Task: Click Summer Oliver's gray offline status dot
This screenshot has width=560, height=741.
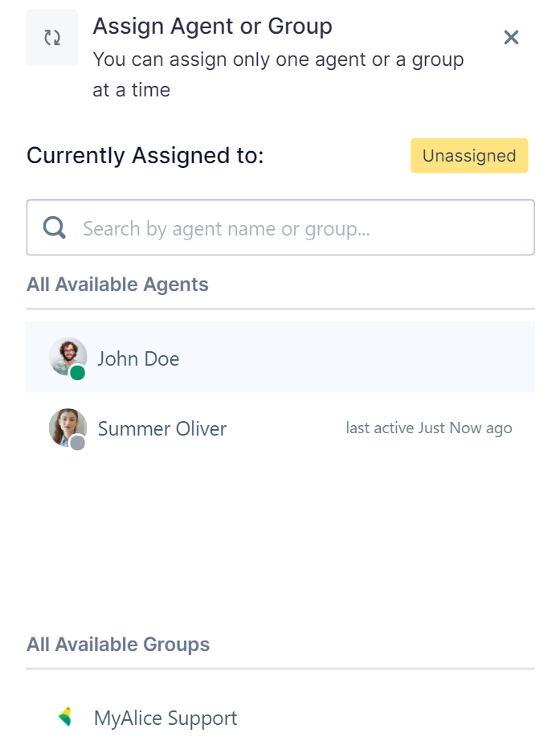Action: (x=78, y=443)
